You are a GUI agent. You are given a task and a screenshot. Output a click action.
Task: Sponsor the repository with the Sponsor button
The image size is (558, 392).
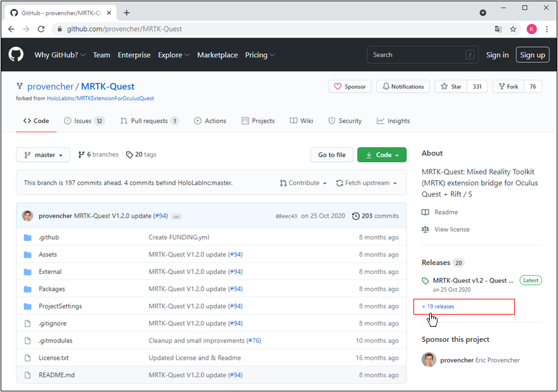pos(349,86)
